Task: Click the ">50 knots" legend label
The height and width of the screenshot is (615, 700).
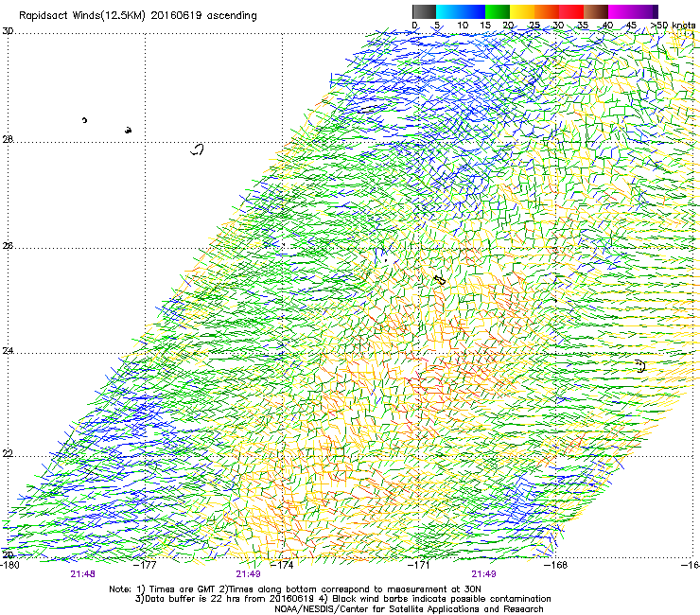Action: [673, 26]
